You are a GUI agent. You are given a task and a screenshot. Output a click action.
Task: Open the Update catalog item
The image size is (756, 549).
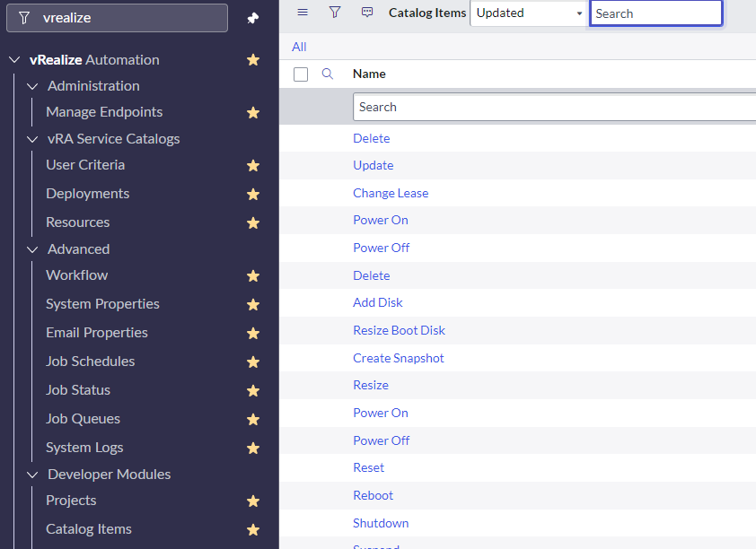coord(374,165)
